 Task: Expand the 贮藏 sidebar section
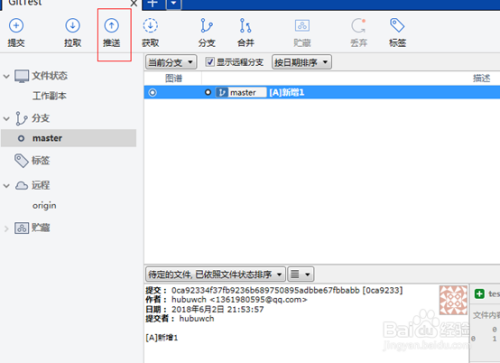click(x=6, y=229)
